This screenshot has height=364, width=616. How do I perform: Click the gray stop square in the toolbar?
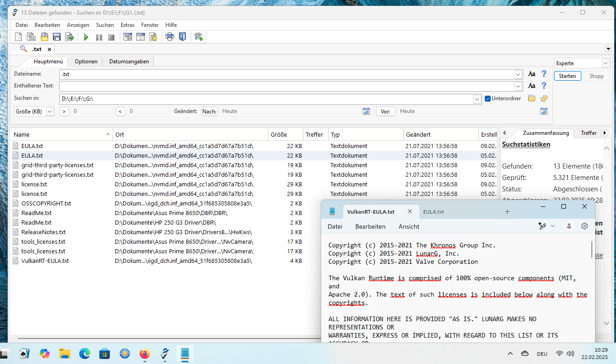111,37
